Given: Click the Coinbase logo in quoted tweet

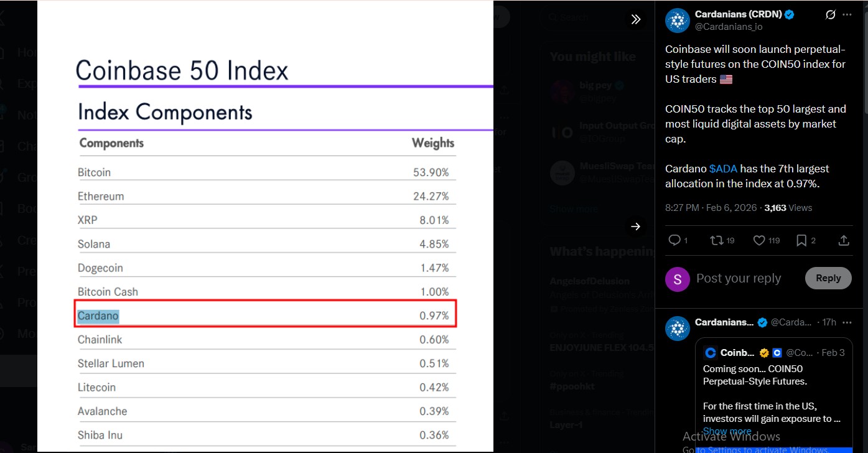Looking at the screenshot, I should [x=710, y=352].
